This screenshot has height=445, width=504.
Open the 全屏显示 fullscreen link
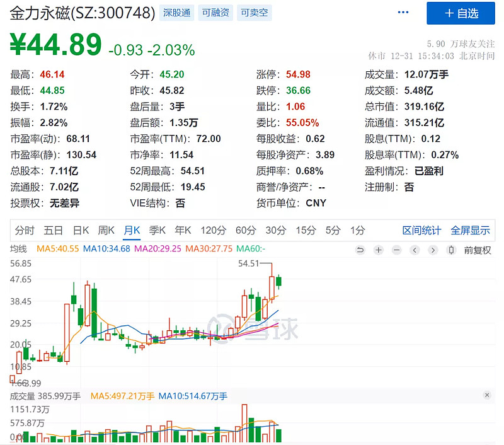(470, 230)
